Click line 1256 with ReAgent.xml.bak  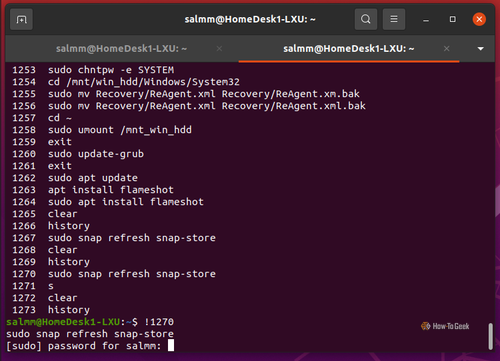point(189,106)
